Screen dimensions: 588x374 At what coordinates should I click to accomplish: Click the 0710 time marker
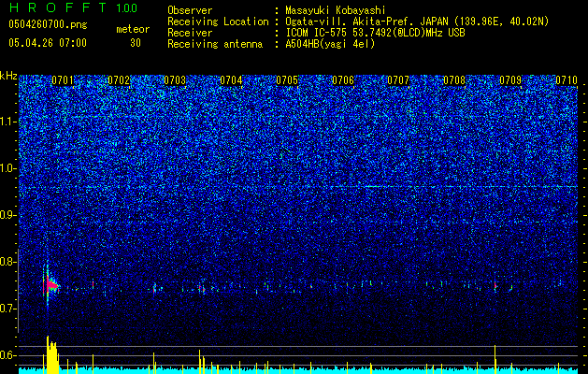tap(566, 80)
